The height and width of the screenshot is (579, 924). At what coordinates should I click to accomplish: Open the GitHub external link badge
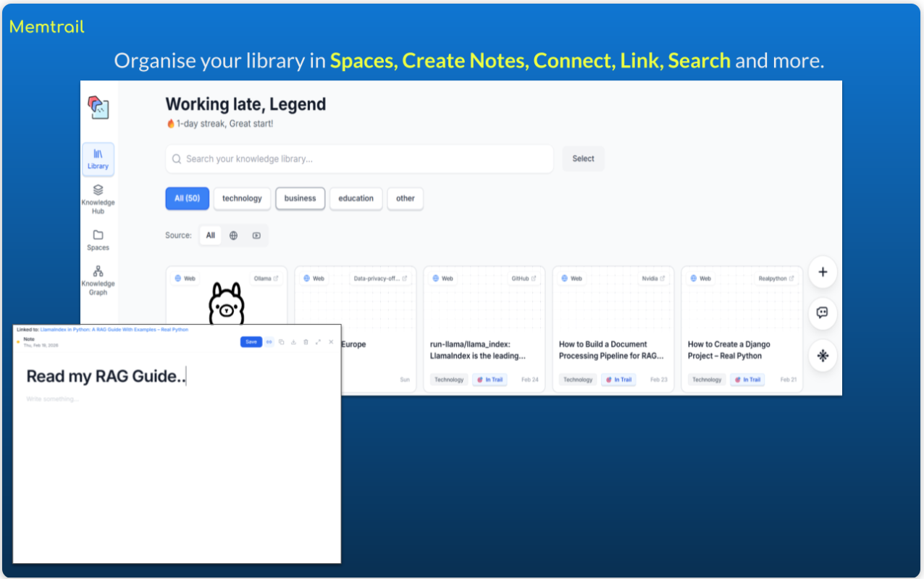(524, 278)
